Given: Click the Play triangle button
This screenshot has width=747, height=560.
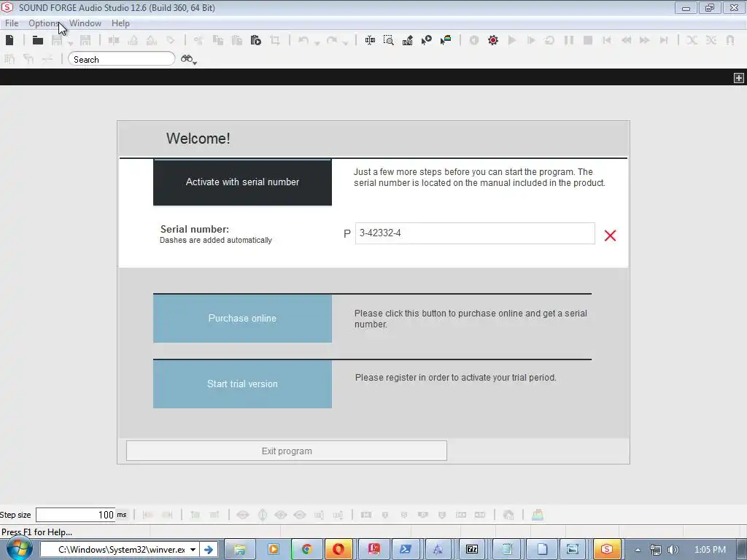Looking at the screenshot, I should click(512, 41).
